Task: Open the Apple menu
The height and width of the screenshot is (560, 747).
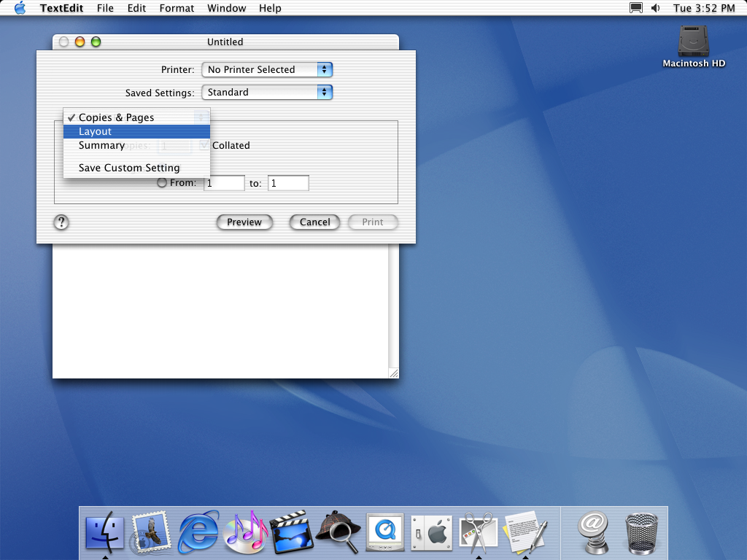Action: (20, 8)
